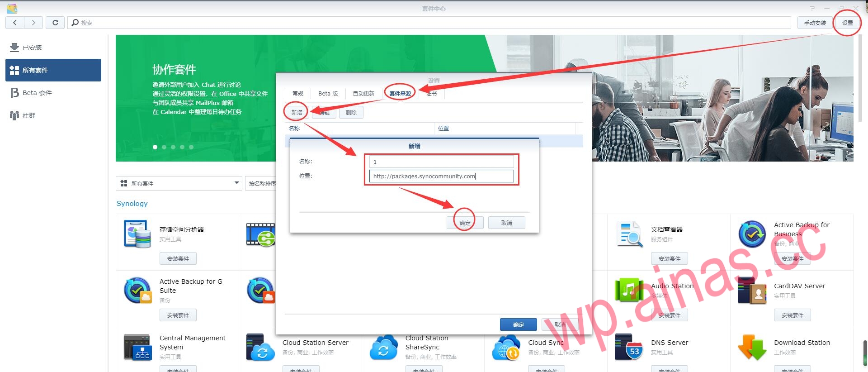
Task: Open the 文档查看器 package icon
Action: [x=629, y=234]
